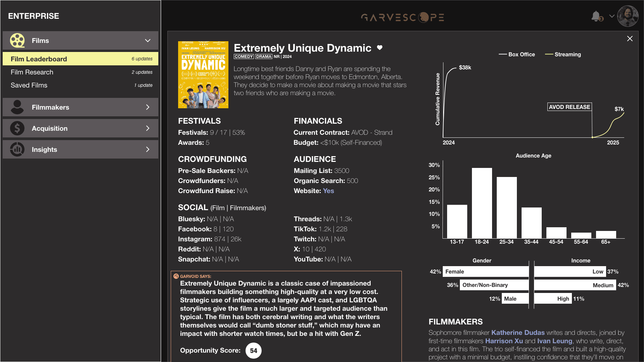Click the '6 updates' badge
The image size is (644, 362).
click(142, 59)
